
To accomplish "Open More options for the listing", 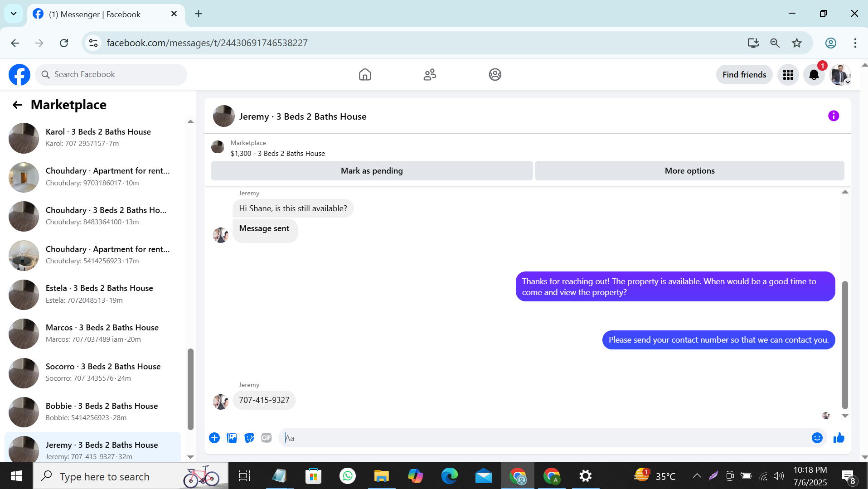I will 689,171.
